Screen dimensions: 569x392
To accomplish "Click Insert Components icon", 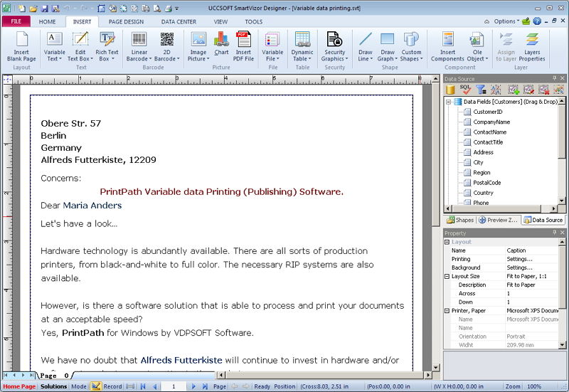I will 447,46.
